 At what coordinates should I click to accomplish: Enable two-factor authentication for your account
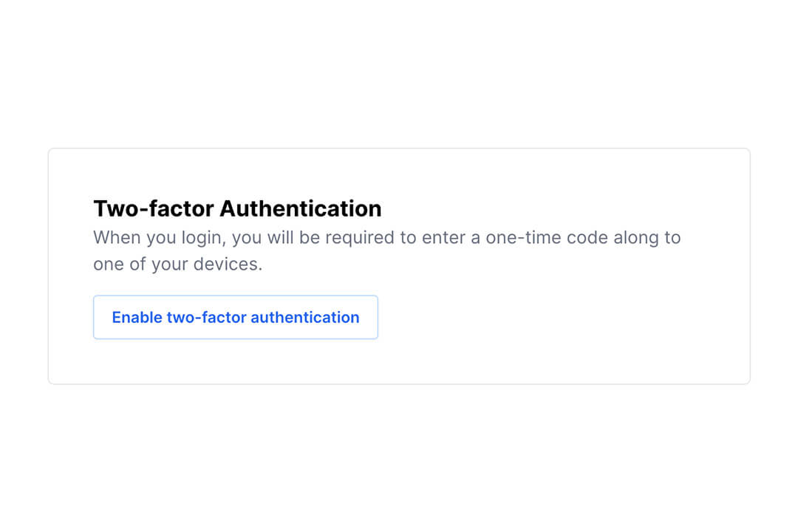[x=235, y=317]
